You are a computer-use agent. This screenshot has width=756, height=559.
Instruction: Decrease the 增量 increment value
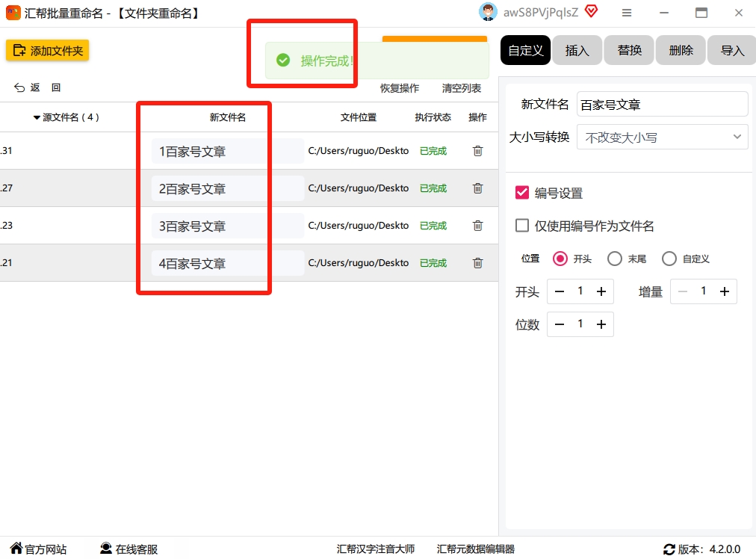pyautogui.click(x=682, y=291)
